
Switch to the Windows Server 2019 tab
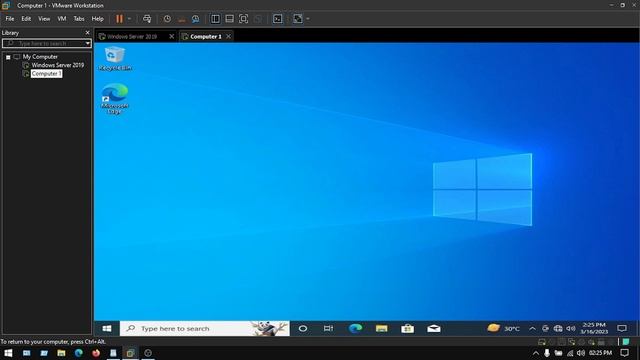coord(132,37)
